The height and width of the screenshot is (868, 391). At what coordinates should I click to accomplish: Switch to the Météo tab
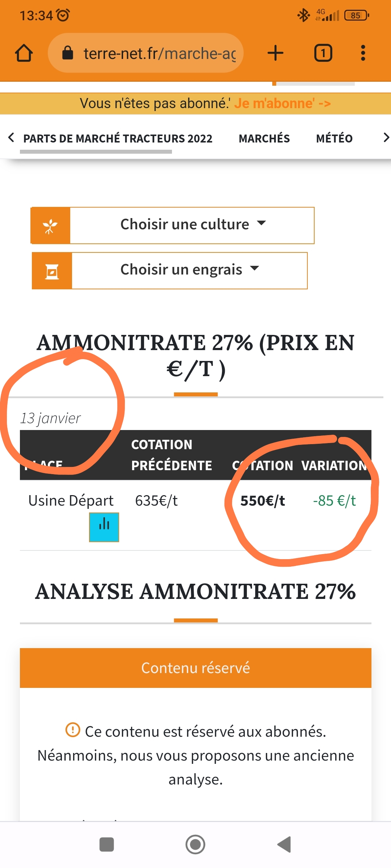[x=334, y=139]
